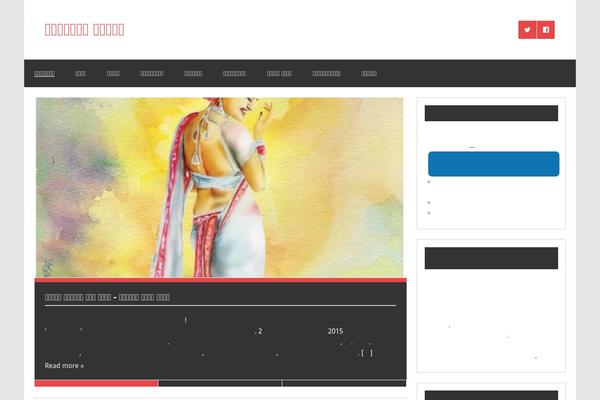The height and width of the screenshot is (400, 600).
Task: Select the underlined current navigation menu item
Action: 44,73
